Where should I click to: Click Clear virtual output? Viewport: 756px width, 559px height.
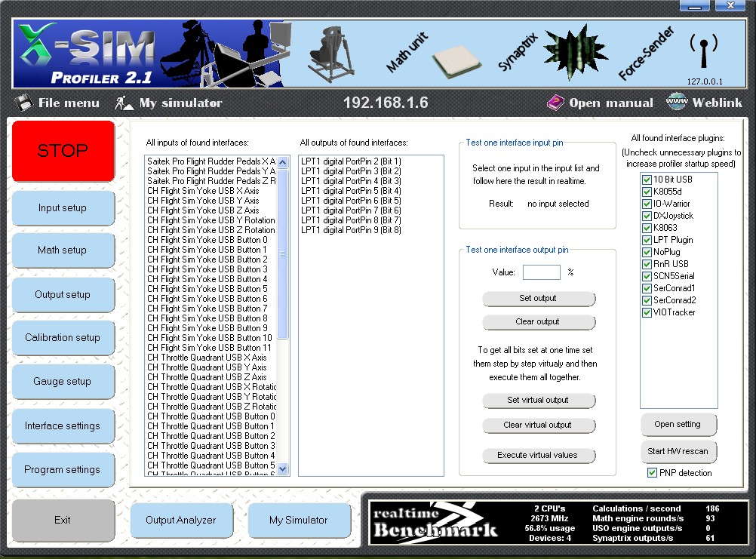pos(539,425)
